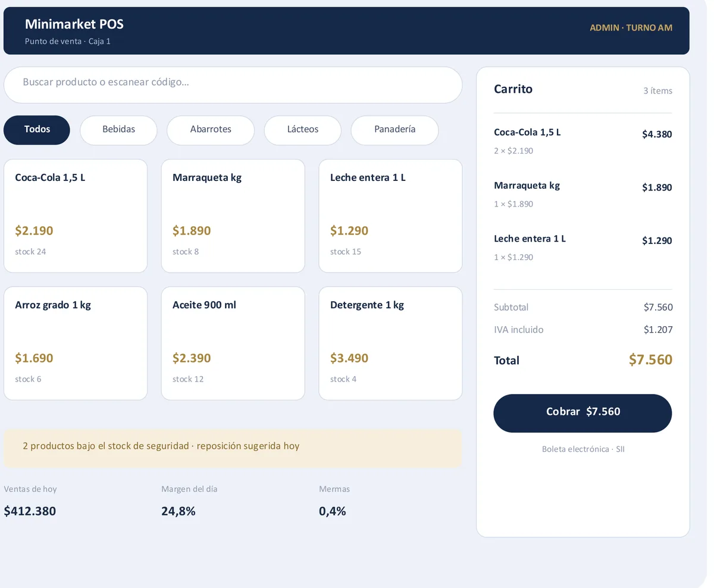Screen dimensions: 714x588
Task: Click the Minimarket POS title
Action: click(x=74, y=24)
